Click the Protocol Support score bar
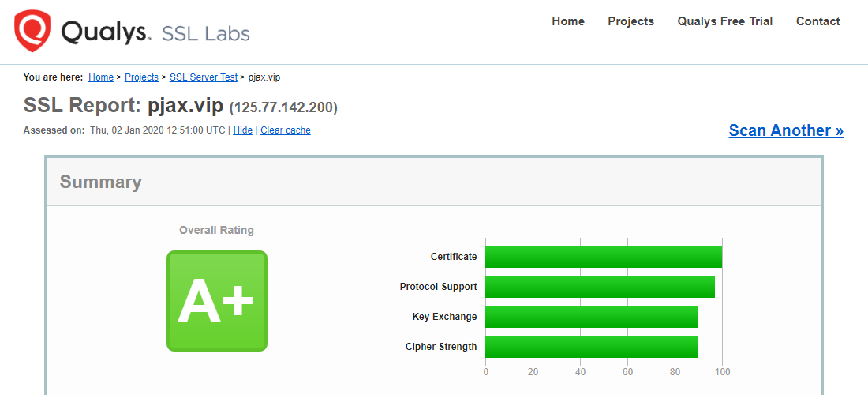This screenshot has width=868, height=395. pyautogui.click(x=600, y=287)
